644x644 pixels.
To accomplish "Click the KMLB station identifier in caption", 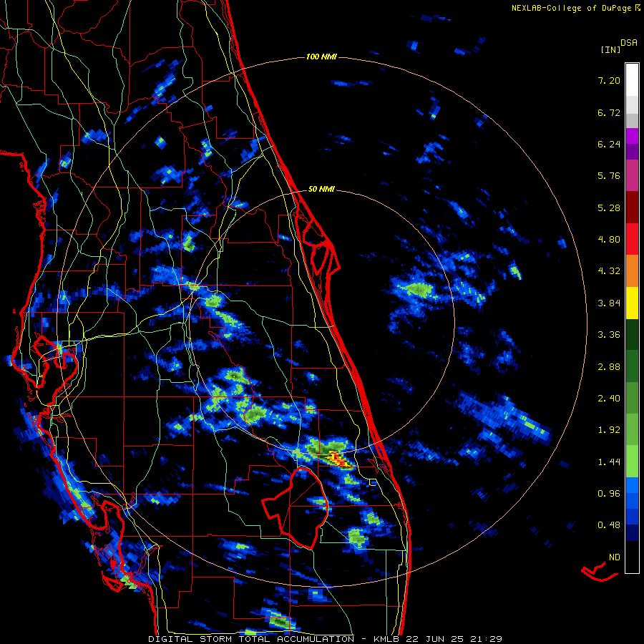I will coord(388,639).
